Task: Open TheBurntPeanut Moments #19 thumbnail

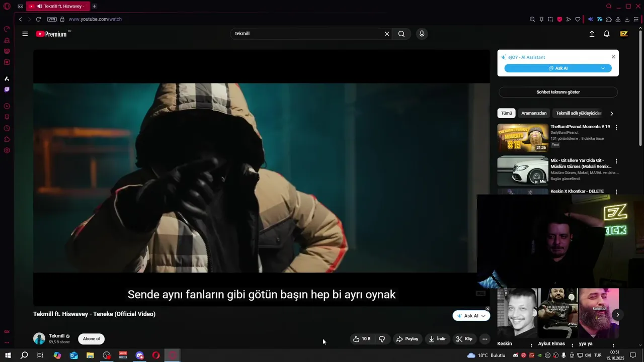Action: (x=523, y=138)
